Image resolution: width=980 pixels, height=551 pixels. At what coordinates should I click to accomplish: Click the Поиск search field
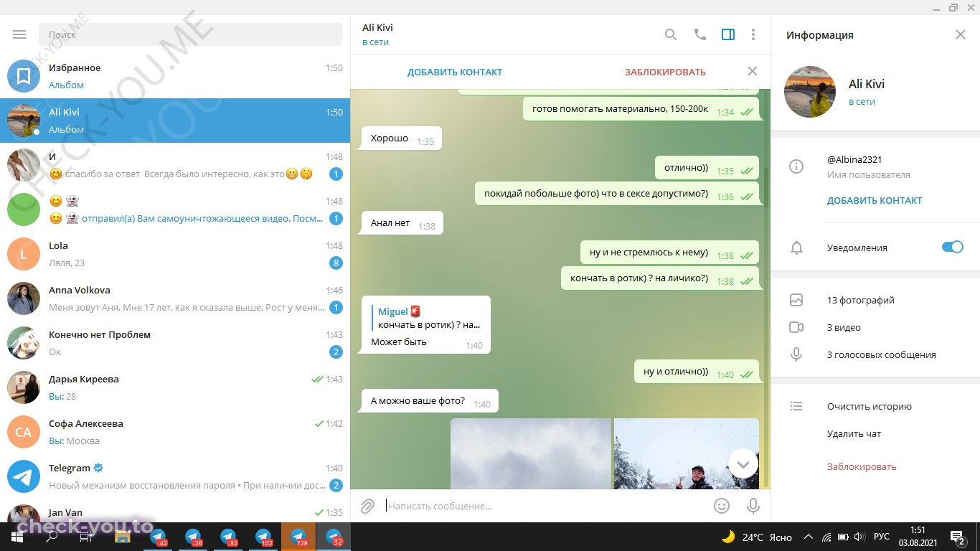tap(190, 34)
